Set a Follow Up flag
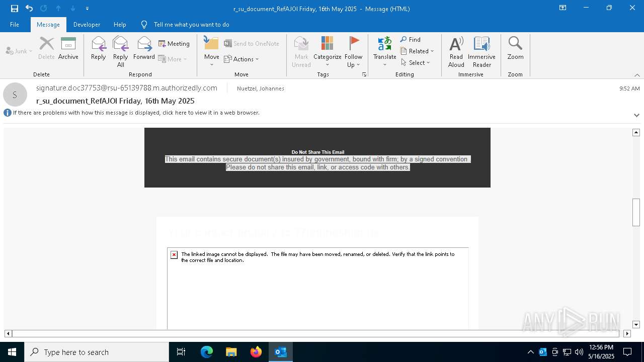The width and height of the screenshot is (644, 362). point(354,51)
